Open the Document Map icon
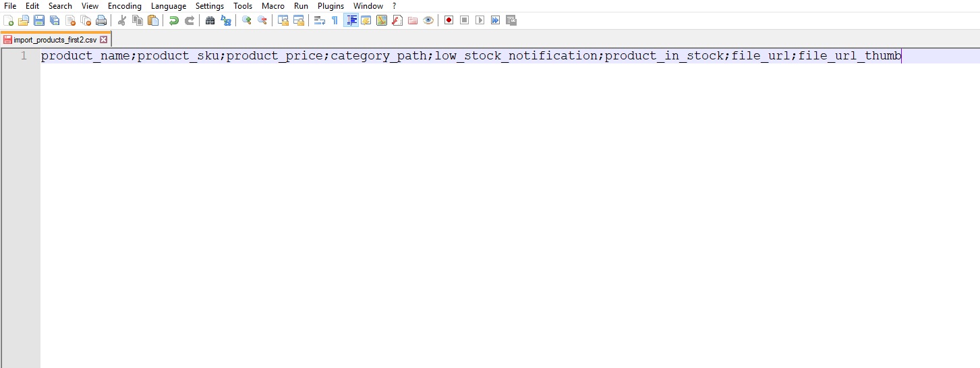The height and width of the screenshot is (368, 980). [x=382, y=20]
